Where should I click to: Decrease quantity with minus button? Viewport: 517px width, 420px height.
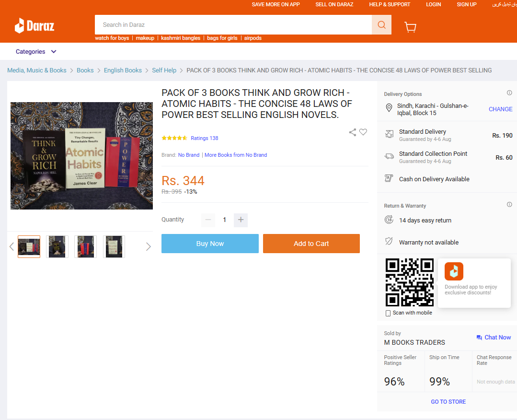point(208,220)
